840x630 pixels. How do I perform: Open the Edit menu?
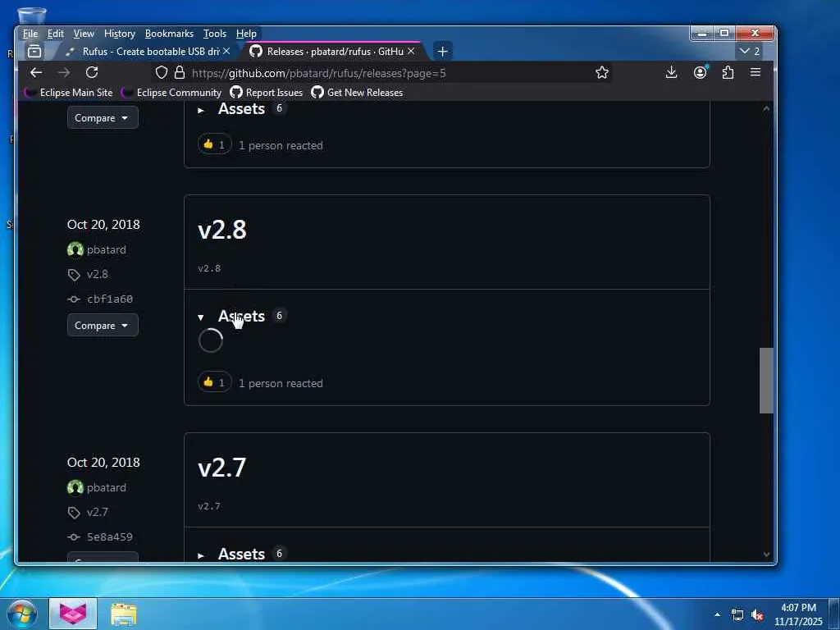(55, 34)
